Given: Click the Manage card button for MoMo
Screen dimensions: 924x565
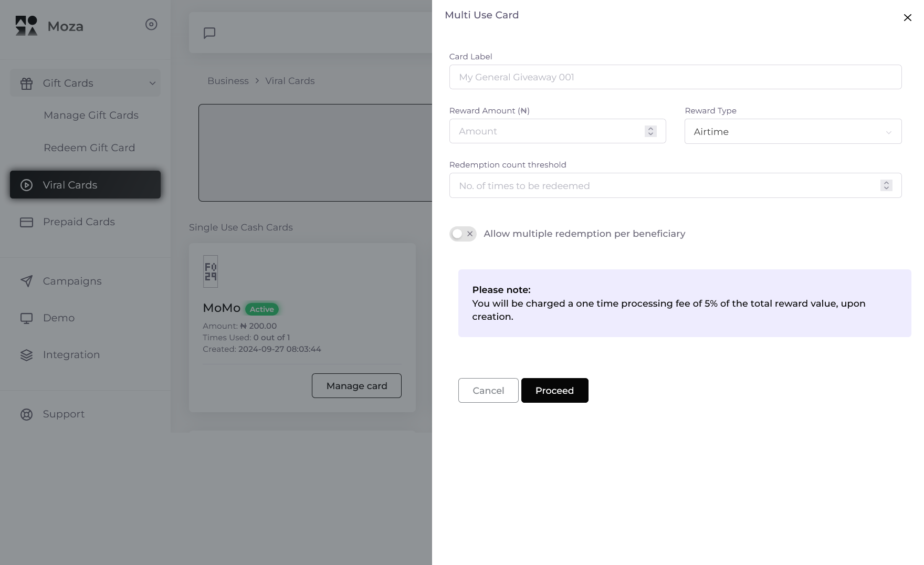Looking at the screenshot, I should tap(356, 386).
